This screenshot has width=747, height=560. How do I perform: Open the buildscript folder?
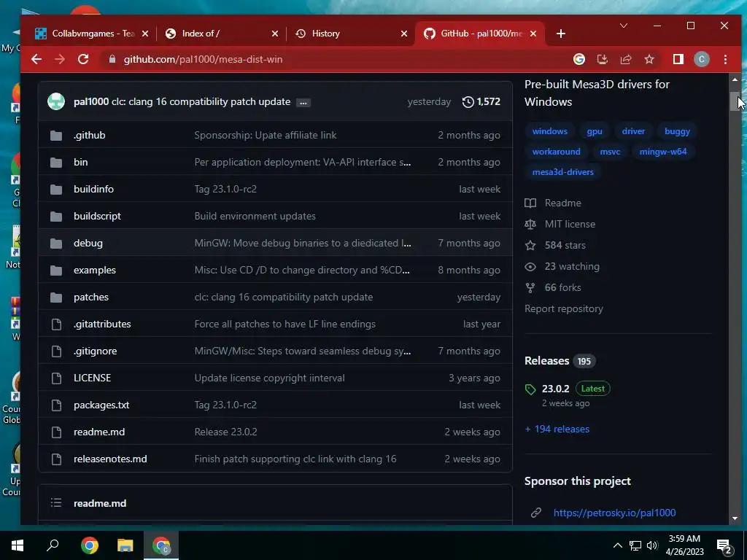[97, 216]
